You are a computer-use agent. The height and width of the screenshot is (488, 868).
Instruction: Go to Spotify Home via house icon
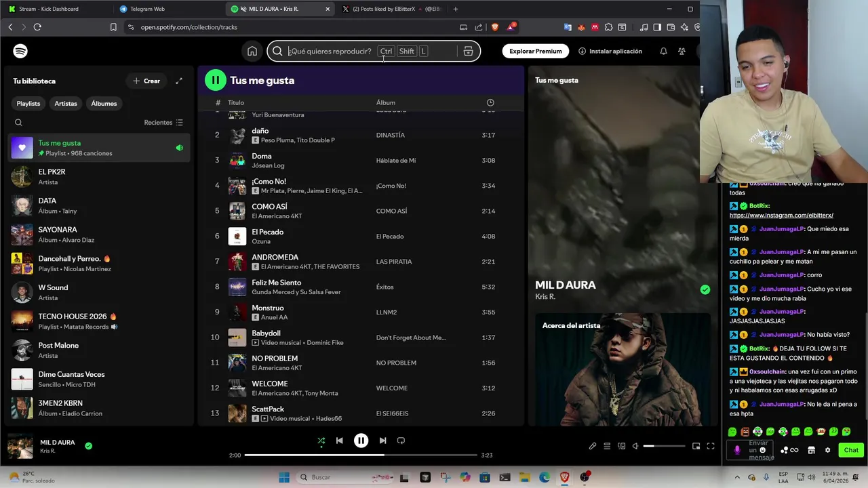coord(252,52)
